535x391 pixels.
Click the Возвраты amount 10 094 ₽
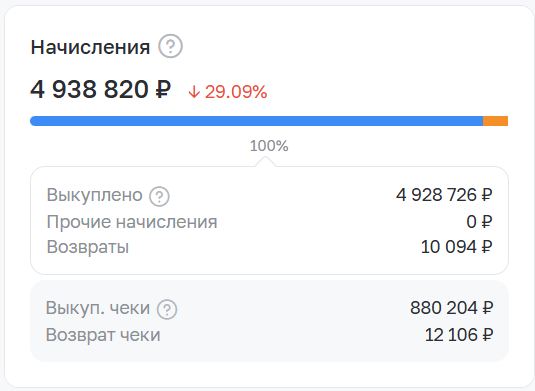tap(457, 247)
